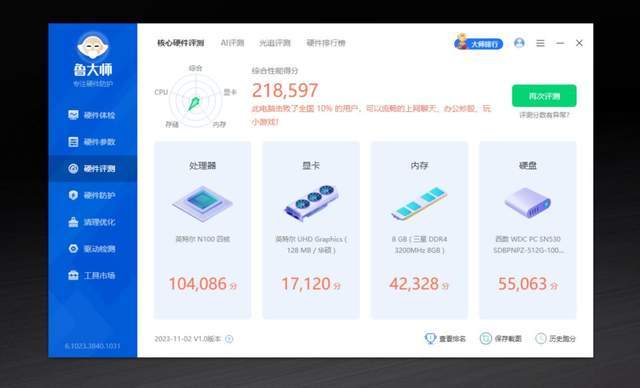The height and width of the screenshot is (388, 640).
Task: Open the user account icon
Action: [x=519, y=43]
